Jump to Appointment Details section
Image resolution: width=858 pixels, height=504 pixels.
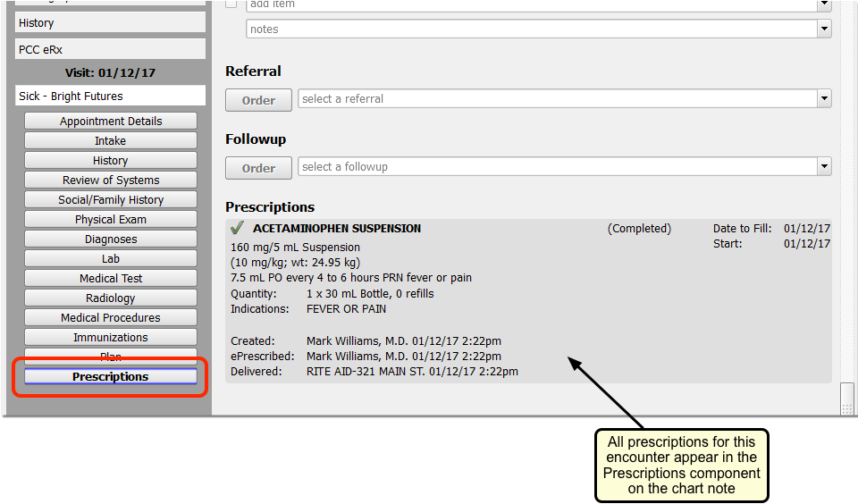(111, 121)
